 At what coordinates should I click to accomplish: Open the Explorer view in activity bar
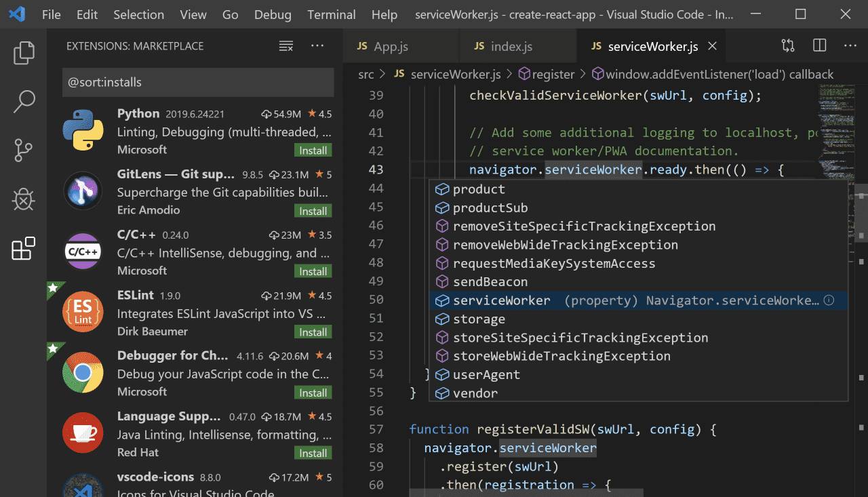tap(24, 52)
